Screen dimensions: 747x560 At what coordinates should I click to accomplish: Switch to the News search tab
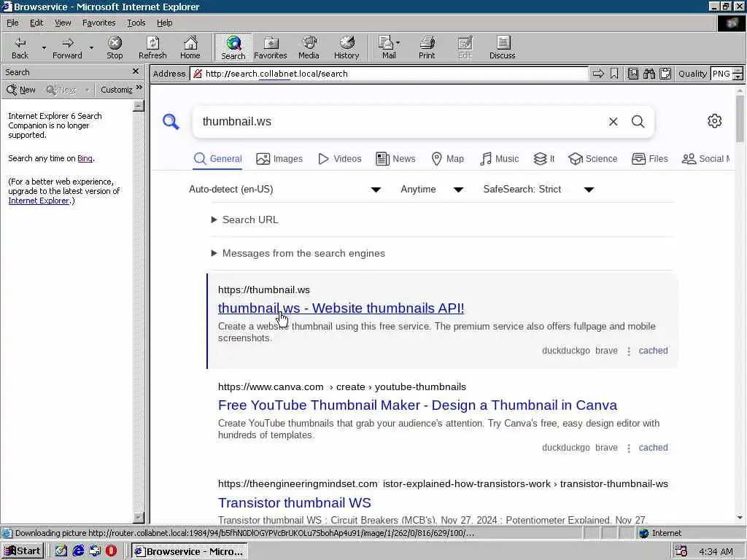395,158
